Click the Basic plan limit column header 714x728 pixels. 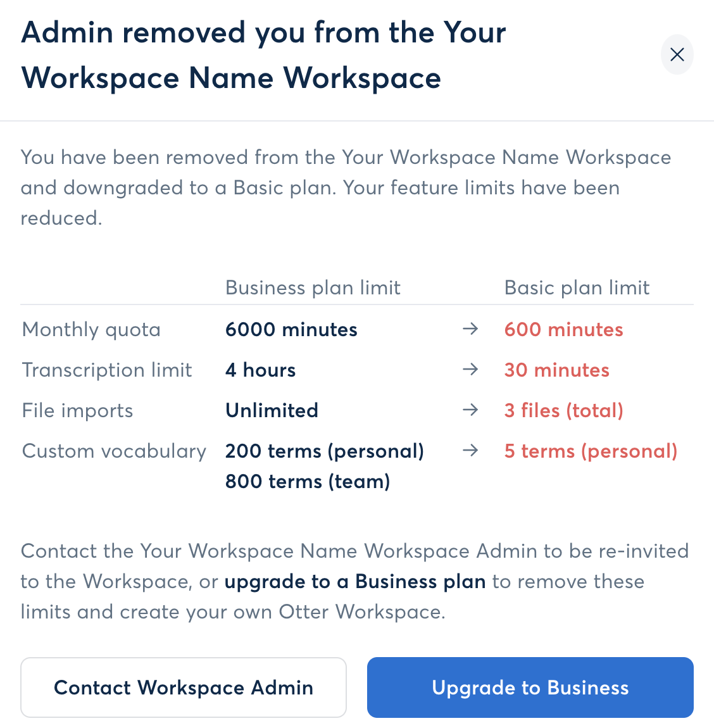577,287
